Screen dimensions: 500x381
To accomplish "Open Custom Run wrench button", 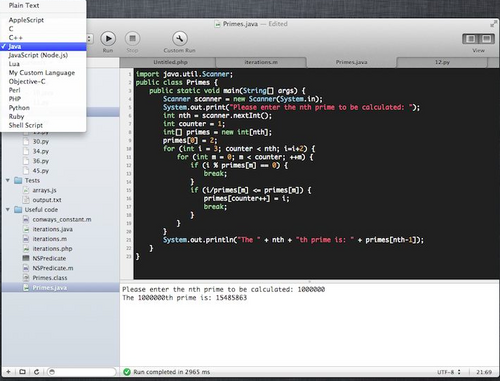I will pyautogui.click(x=180, y=39).
